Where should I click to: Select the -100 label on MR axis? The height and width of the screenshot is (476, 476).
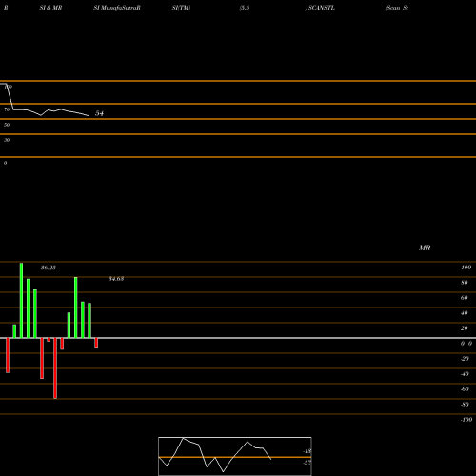466,420
